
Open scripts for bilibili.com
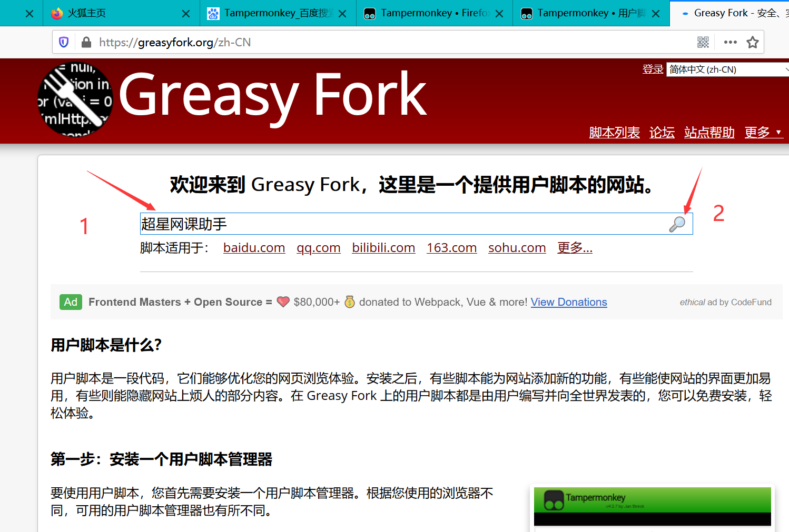(x=383, y=248)
